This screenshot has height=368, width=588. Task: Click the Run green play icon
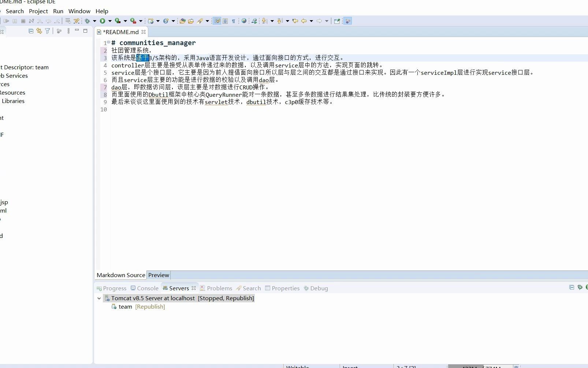pyautogui.click(x=103, y=21)
